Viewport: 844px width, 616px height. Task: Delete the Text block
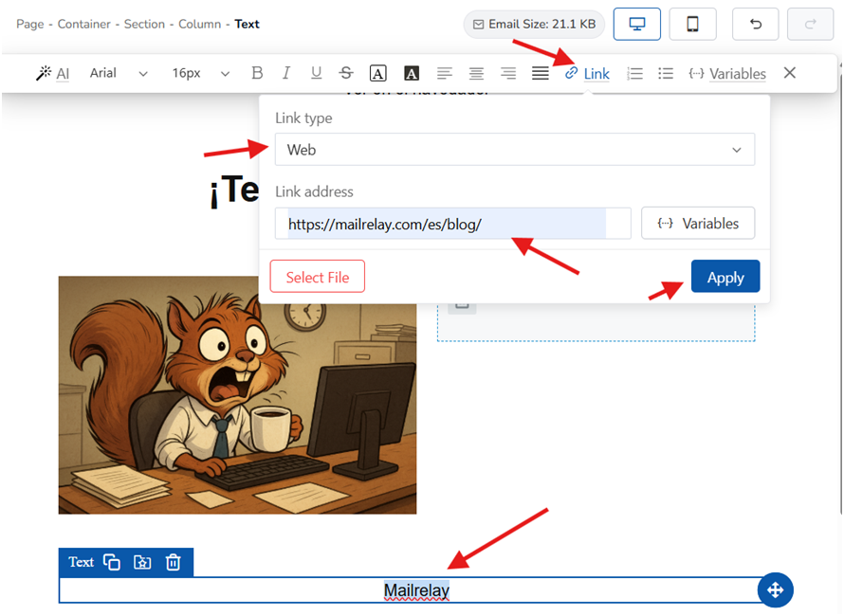point(173,562)
